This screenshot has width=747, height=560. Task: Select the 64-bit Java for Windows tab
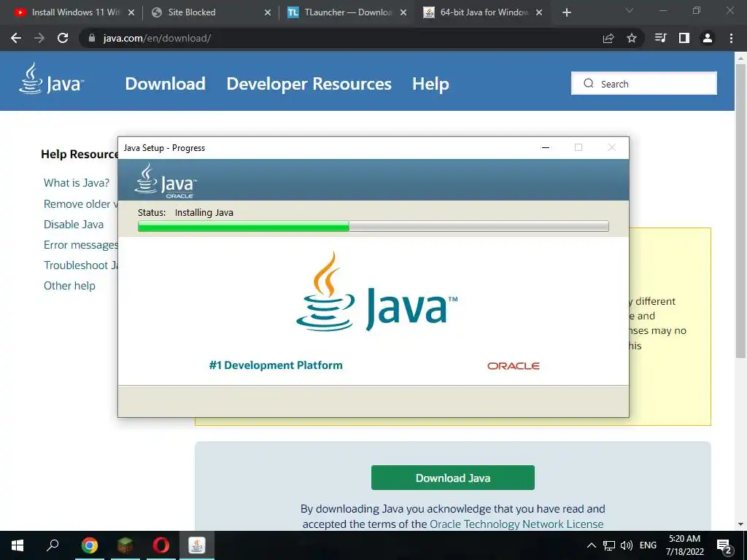click(483, 12)
